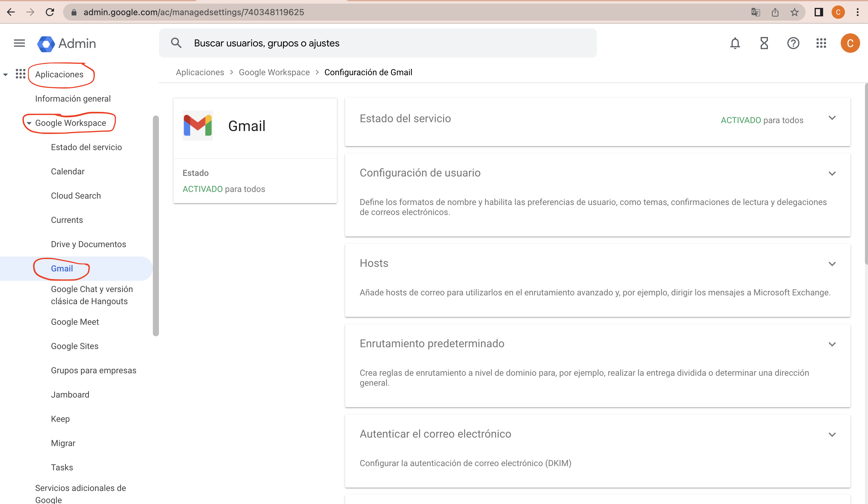The height and width of the screenshot is (504, 868).
Task: Click Configuración de Gmail breadcrumb
Action: pos(368,72)
